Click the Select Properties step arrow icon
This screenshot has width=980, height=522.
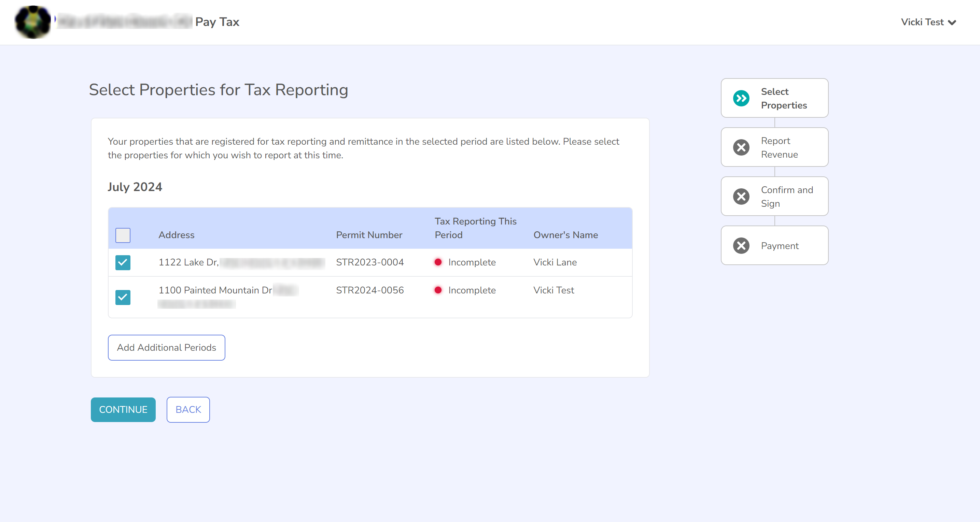(741, 99)
